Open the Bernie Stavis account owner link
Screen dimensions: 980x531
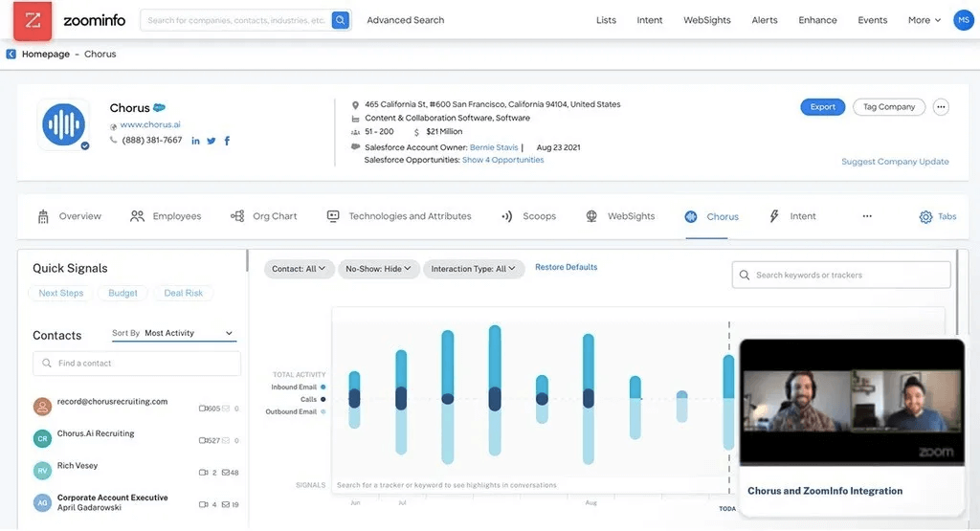(x=494, y=147)
